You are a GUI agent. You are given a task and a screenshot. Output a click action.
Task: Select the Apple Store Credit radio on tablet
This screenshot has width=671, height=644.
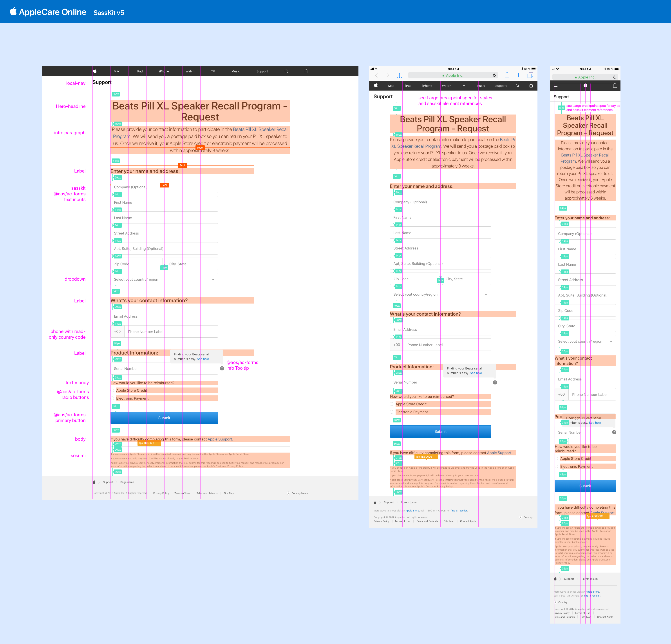(392, 404)
